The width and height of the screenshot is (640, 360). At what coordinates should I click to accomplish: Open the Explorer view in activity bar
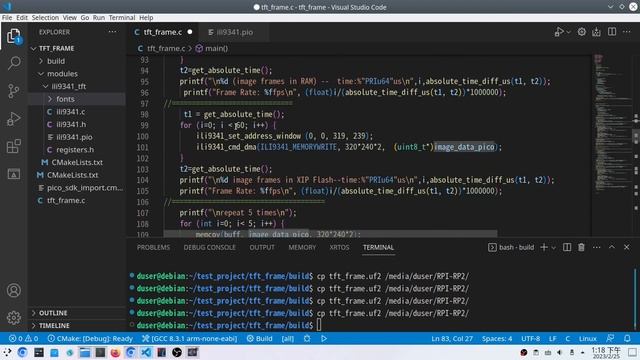coord(13,36)
